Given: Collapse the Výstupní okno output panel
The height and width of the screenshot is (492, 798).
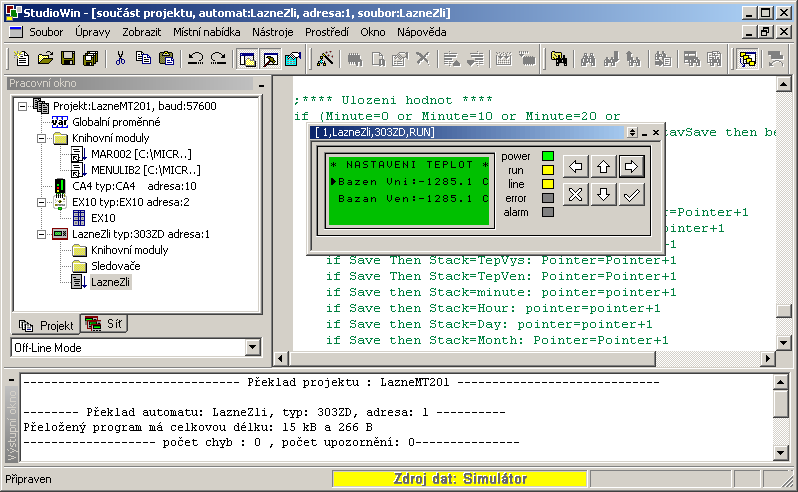Looking at the screenshot, I should [11, 380].
